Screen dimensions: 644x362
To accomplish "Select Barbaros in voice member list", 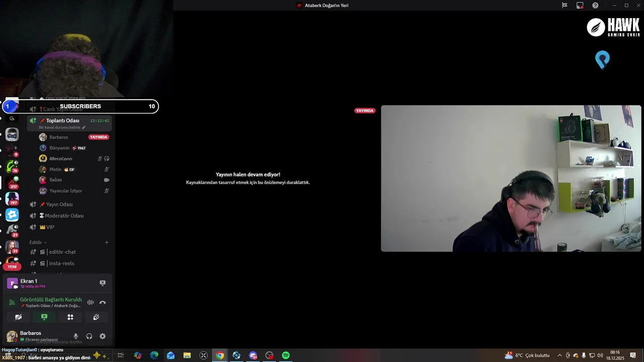I will (58, 137).
